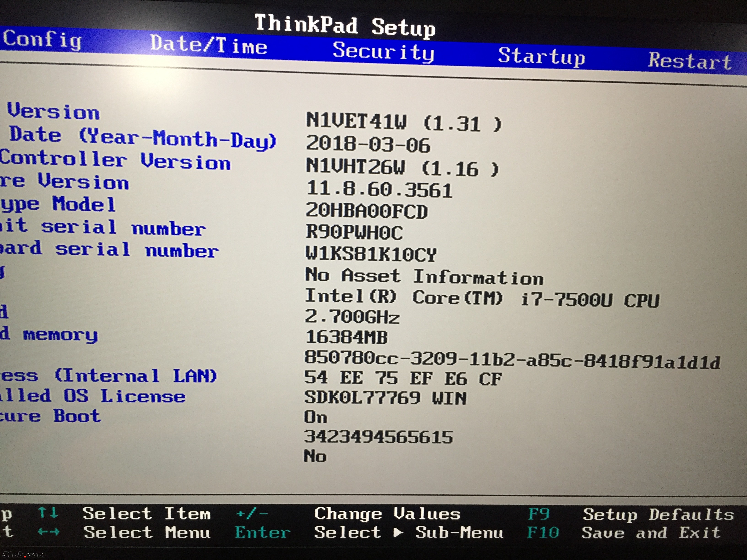Screen dimensions: 747x560
Task: Go to the Startup tab
Action: [x=541, y=57]
